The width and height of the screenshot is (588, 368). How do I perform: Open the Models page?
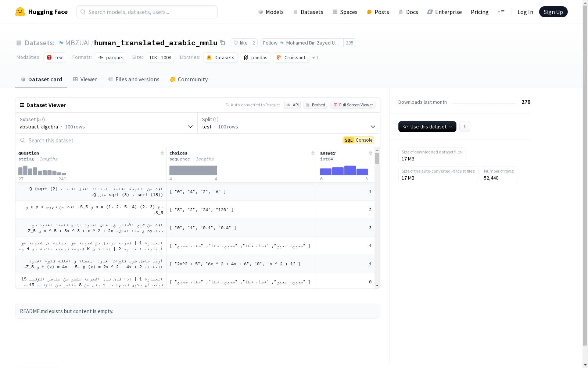[x=271, y=12]
